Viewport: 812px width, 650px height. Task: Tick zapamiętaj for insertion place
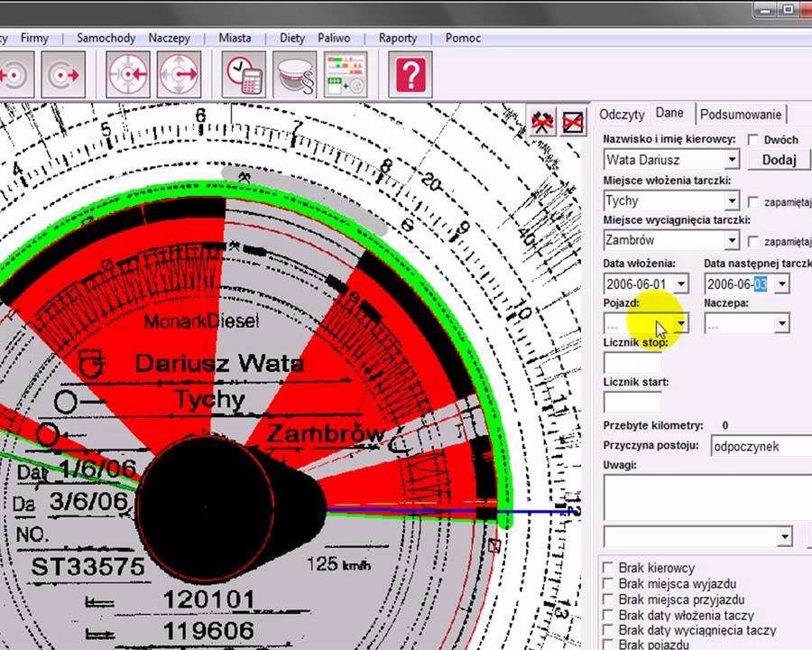click(753, 201)
